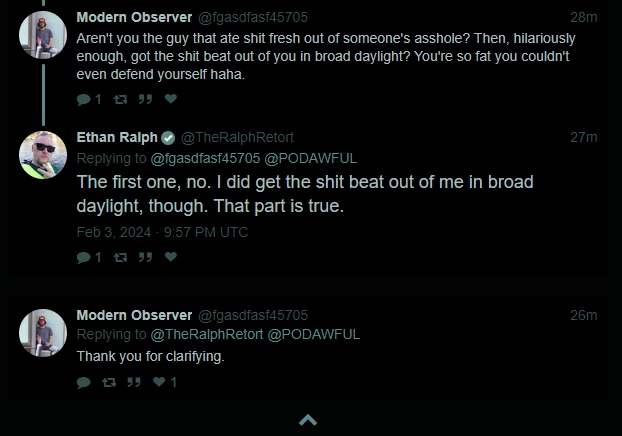622x436 pixels.
Task: Reply to Modern Observer's first tweet
Action: [x=89, y=99]
